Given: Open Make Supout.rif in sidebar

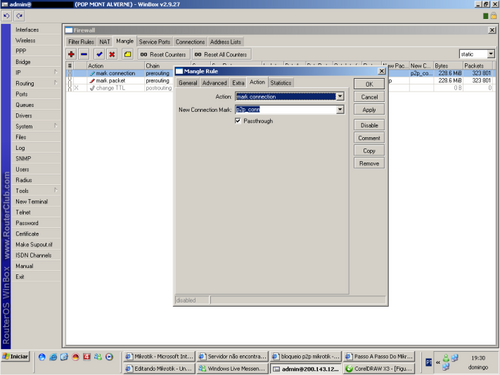Looking at the screenshot, I should click(37, 244).
